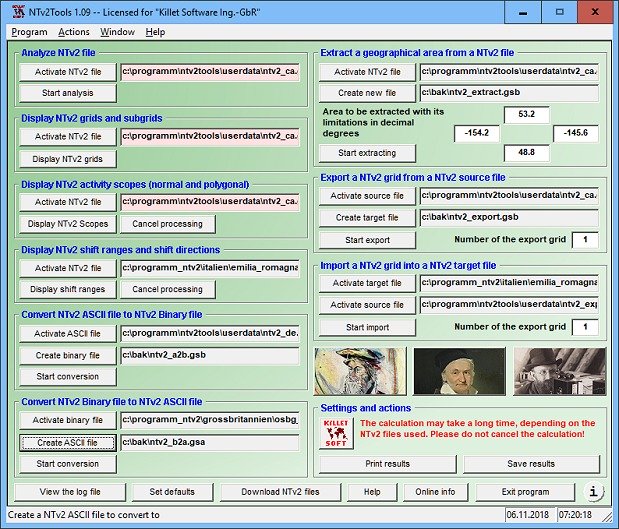619x529 pixels.
Task: Open the Actions menu
Action: 74,32
